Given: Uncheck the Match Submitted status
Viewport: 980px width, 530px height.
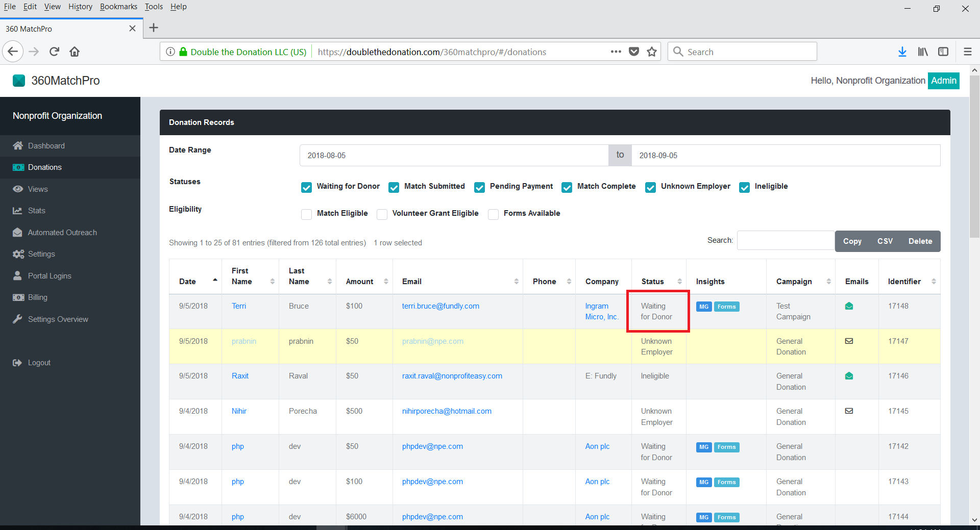Looking at the screenshot, I should (394, 187).
